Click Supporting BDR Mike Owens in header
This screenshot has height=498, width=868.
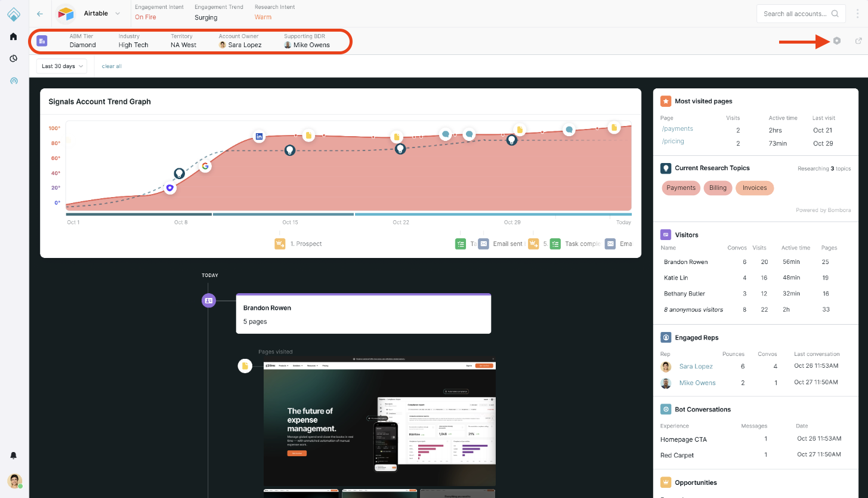tap(307, 45)
